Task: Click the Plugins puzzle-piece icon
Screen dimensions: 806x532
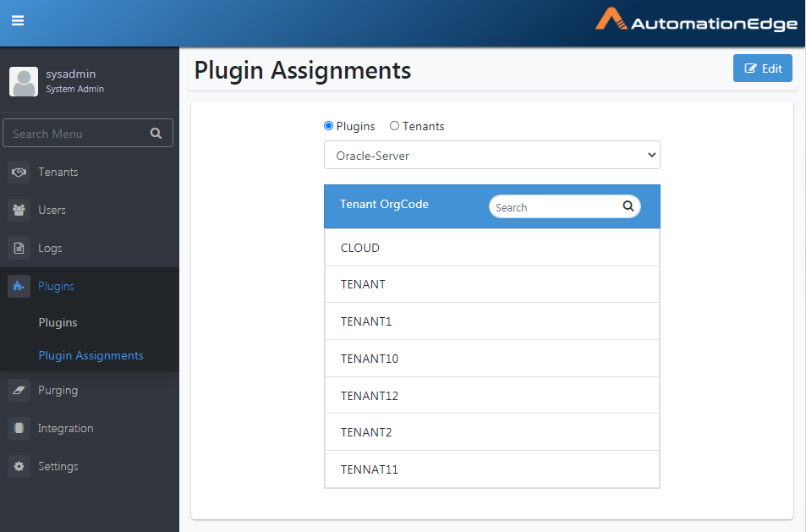Action: [x=19, y=287]
